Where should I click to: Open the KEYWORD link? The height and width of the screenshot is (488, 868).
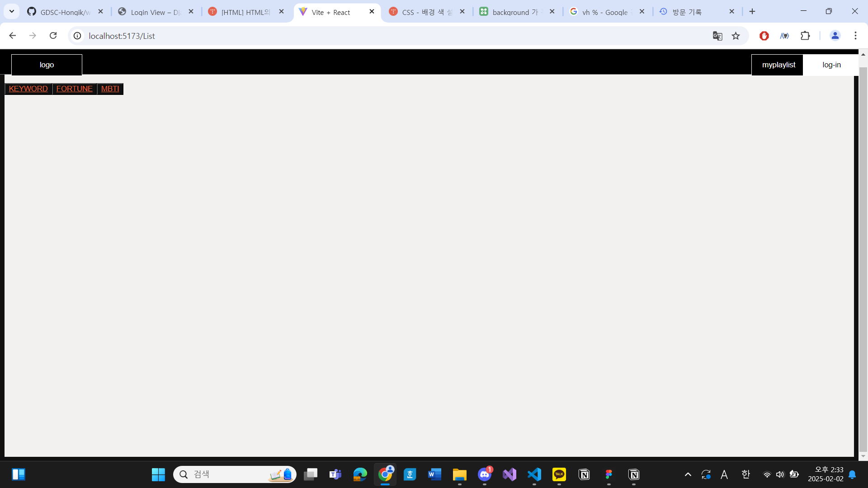click(28, 89)
